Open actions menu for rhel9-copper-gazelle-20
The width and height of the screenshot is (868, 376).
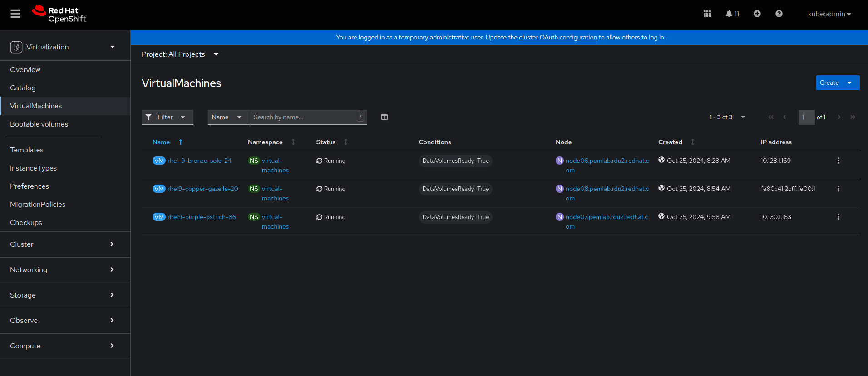click(x=838, y=189)
